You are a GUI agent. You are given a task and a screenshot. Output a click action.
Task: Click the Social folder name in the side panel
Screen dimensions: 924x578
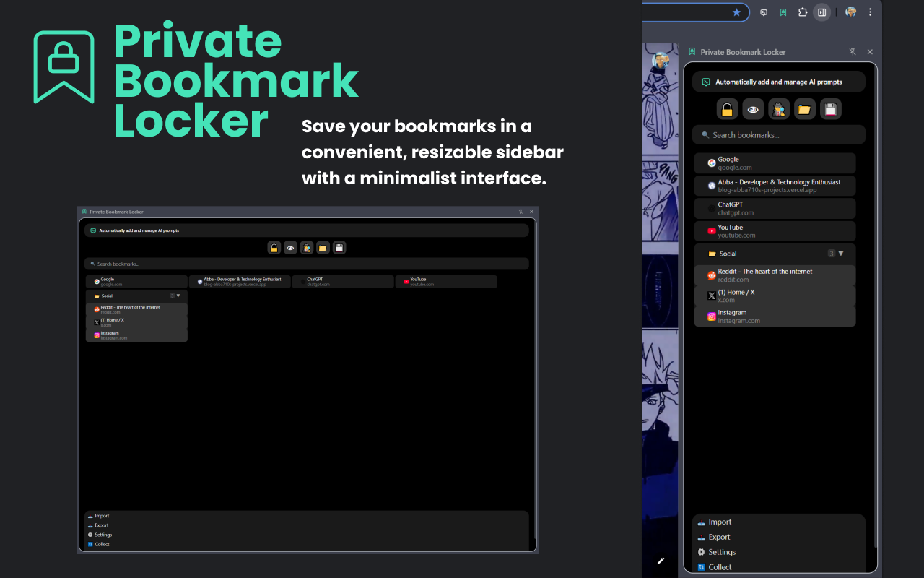pyautogui.click(x=728, y=254)
